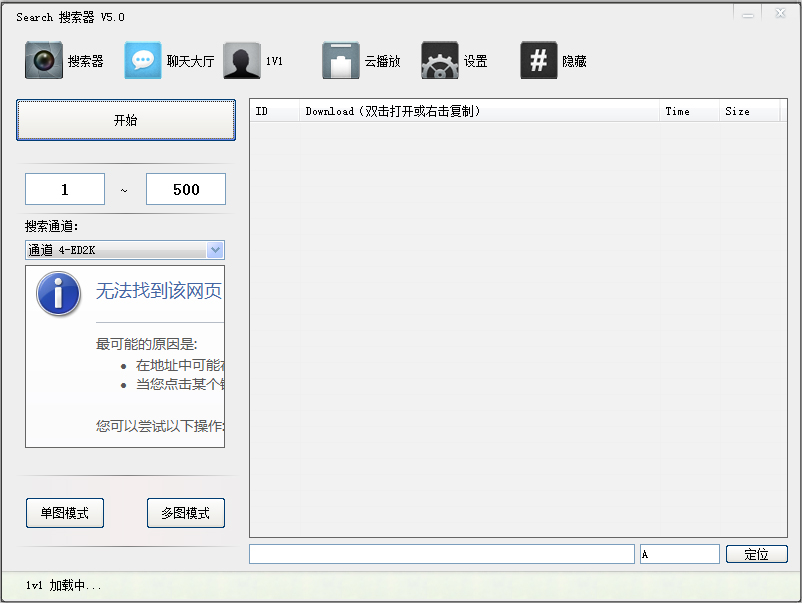Focus the range end field showing 500
The height and width of the screenshot is (603, 802).
(x=186, y=189)
